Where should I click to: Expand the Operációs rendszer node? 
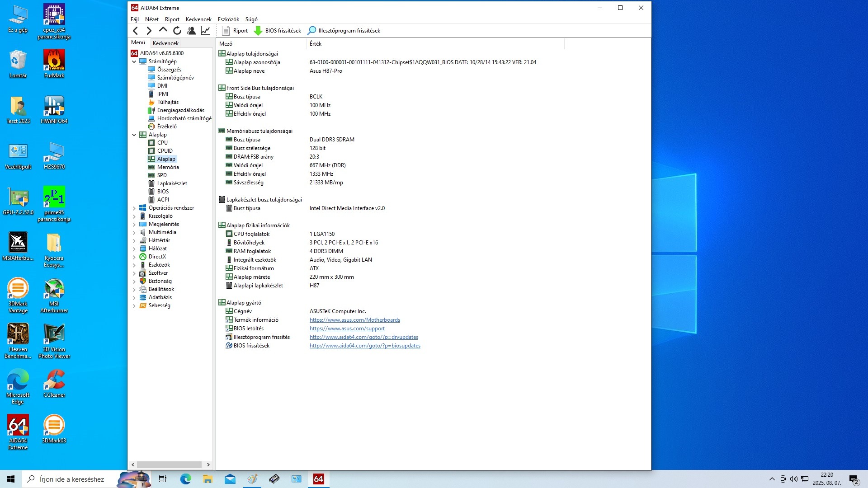point(134,208)
